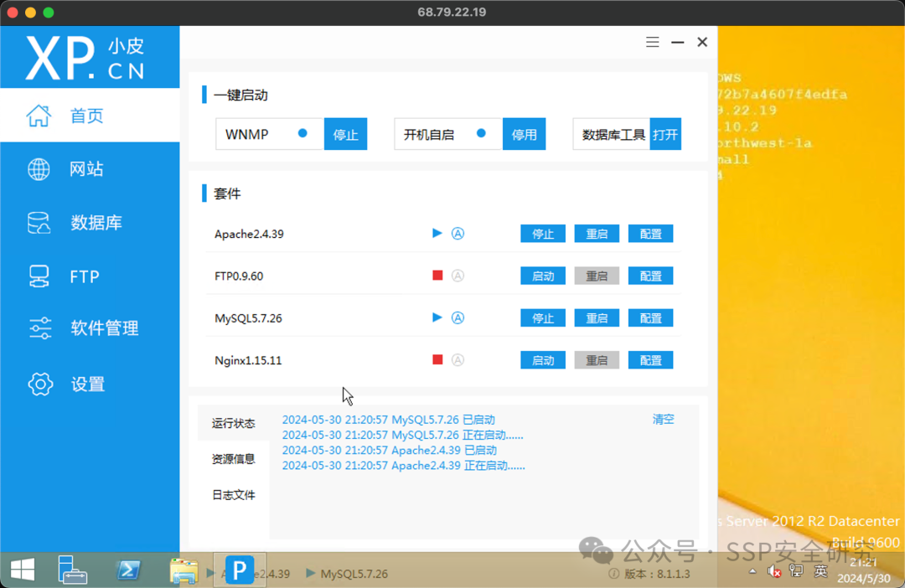
Task: Switch to the 运行状态 tab
Action: (x=233, y=423)
